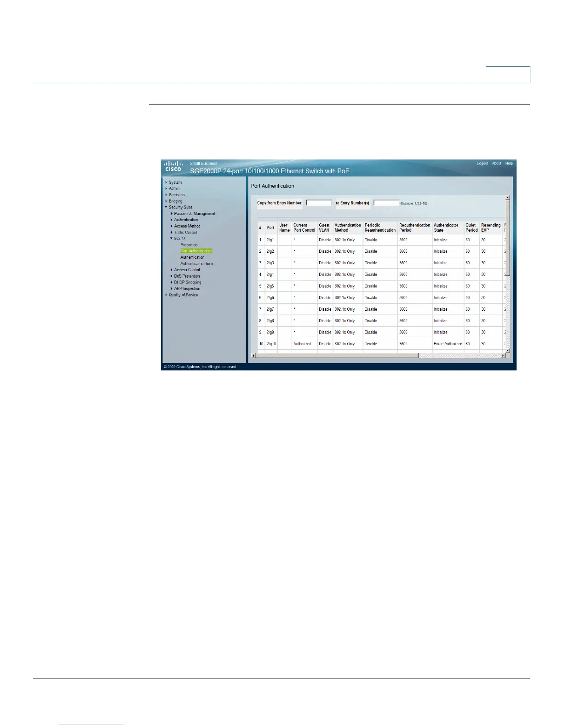563x728 pixels.
Task: Expand the Quality of Service arrow
Action: [x=166, y=295]
